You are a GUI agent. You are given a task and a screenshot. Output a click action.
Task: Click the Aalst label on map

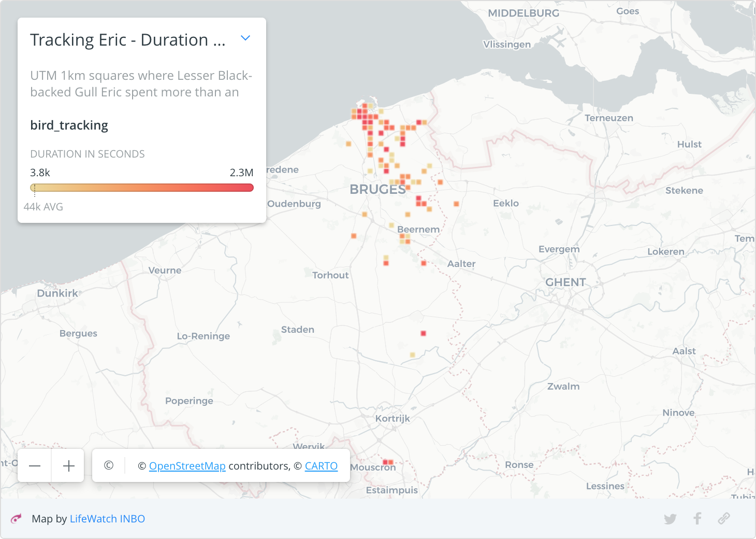coord(684,351)
